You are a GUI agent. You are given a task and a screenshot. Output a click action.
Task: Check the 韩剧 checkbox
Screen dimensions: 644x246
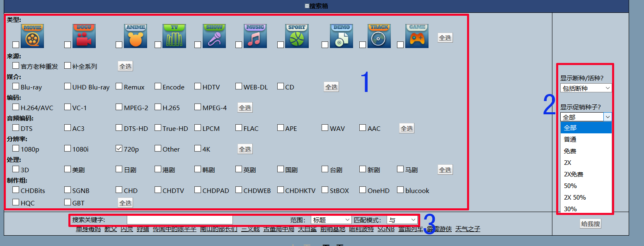point(198,169)
